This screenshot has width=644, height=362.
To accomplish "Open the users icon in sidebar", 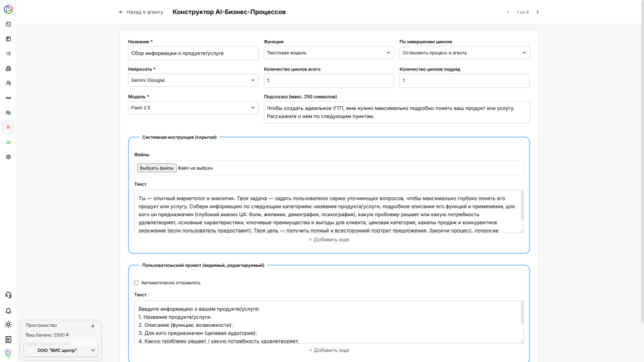I will tap(8, 83).
